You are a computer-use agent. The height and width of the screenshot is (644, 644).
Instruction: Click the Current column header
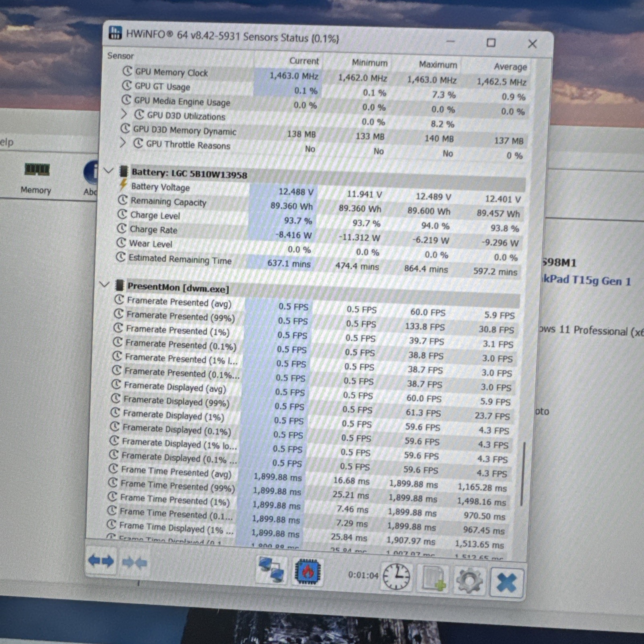click(x=304, y=61)
